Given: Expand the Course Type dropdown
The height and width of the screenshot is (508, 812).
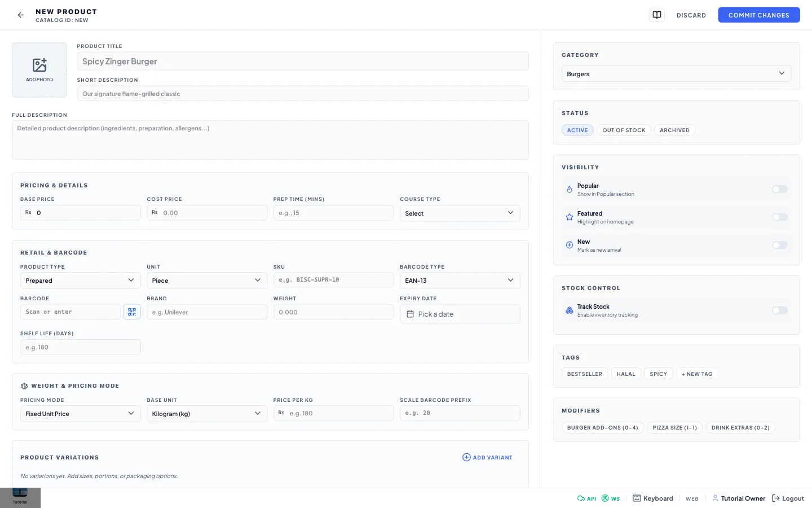Looking at the screenshot, I should click(x=460, y=213).
